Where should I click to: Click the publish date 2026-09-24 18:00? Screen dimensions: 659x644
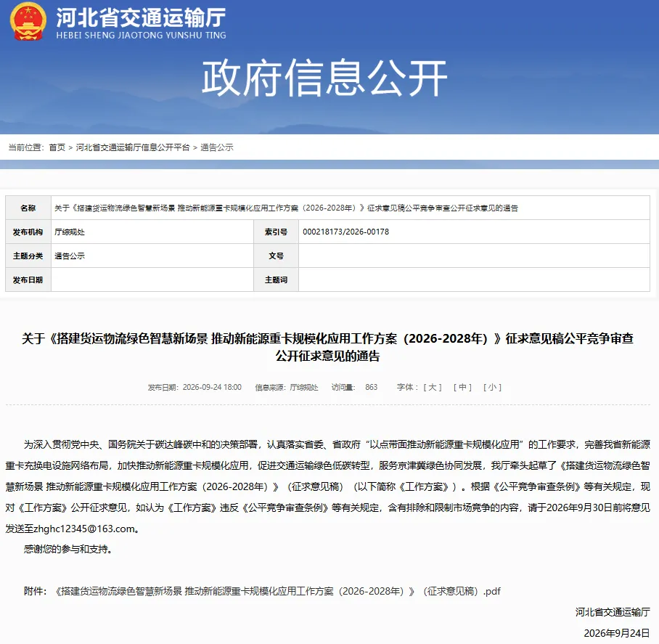pos(212,387)
